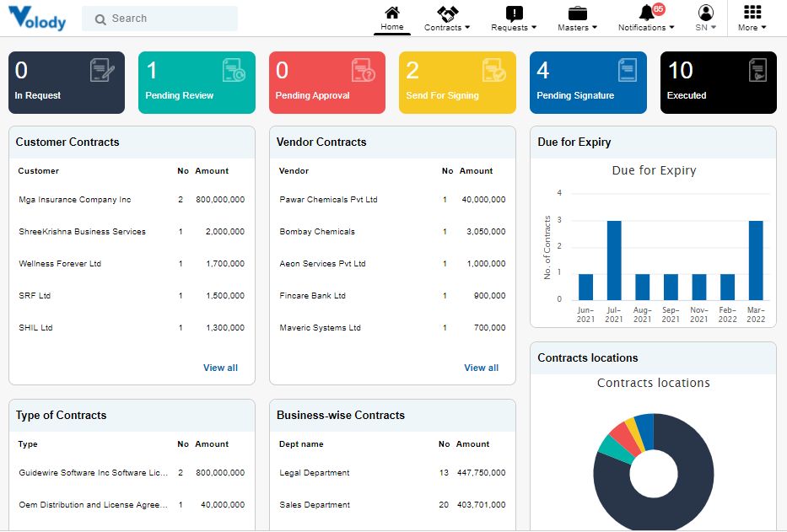Expand the Contracts dropdown menu

[447, 26]
